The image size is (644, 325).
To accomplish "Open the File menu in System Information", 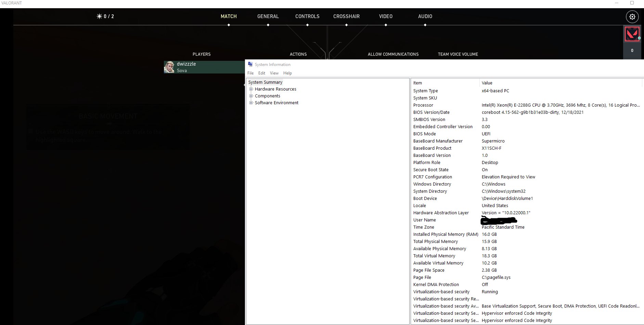I will [x=250, y=73].
